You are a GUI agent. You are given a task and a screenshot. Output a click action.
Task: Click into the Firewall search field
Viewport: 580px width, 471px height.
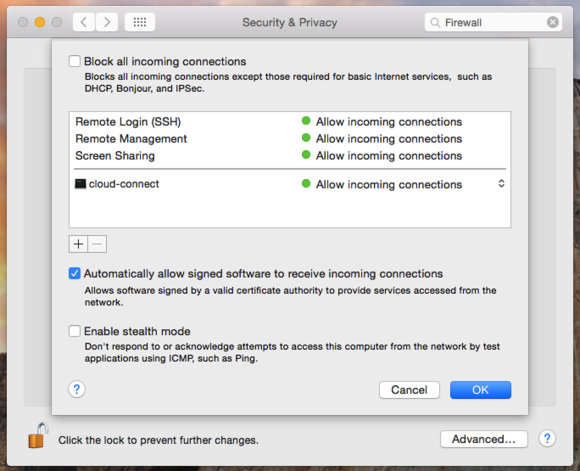[493, 22]
